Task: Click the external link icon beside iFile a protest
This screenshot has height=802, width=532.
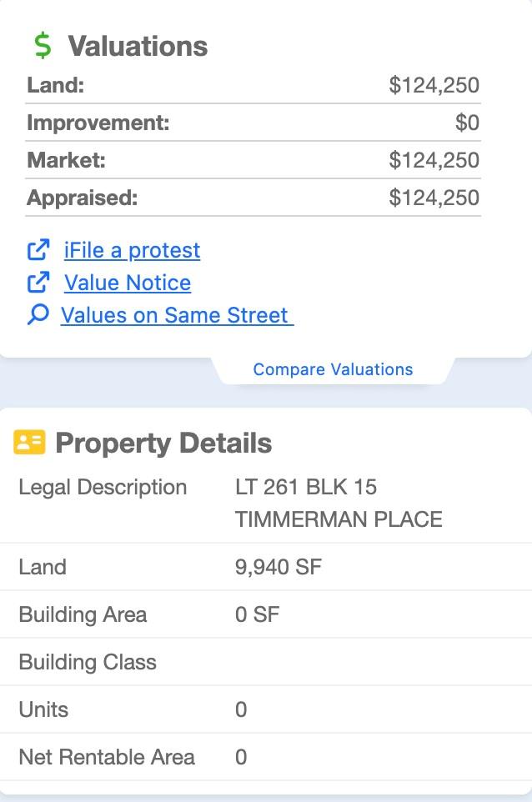Action: point(38,249)
